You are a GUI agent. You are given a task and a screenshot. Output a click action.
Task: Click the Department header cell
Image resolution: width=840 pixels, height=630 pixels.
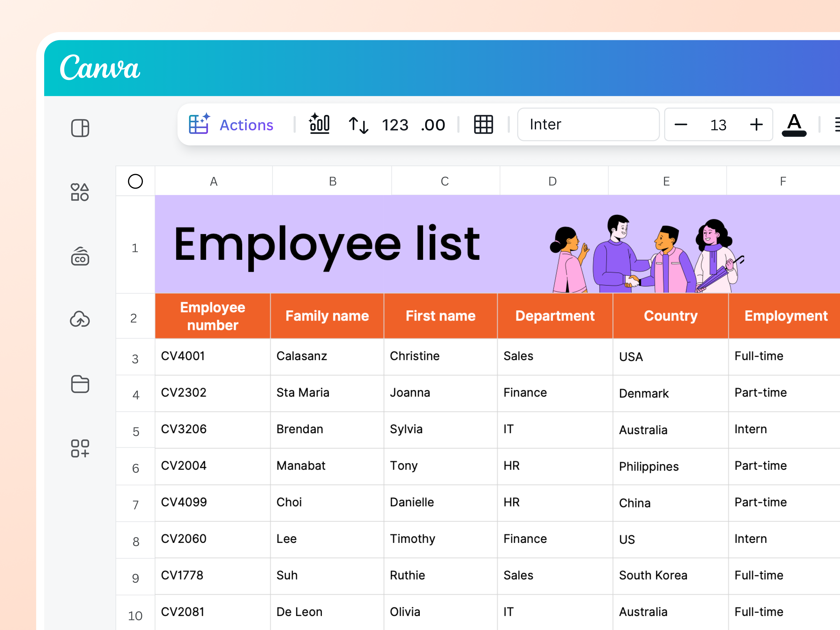pos(555,316)
